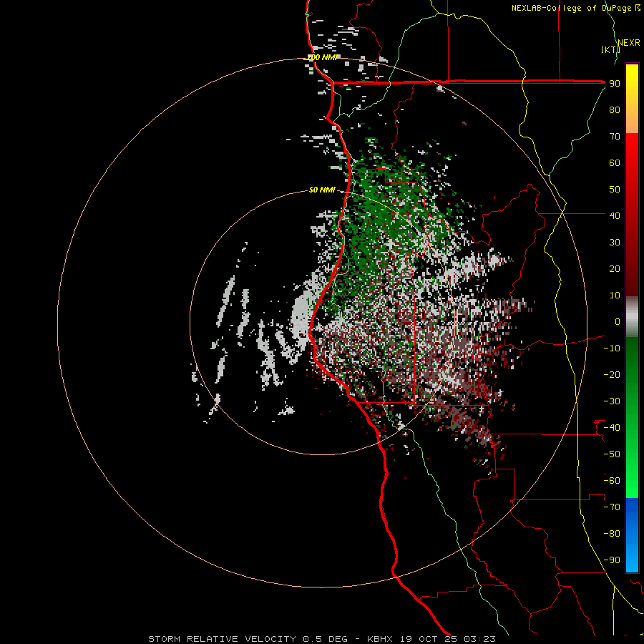
Task: Click the [KT] units label
Action: 610,49
